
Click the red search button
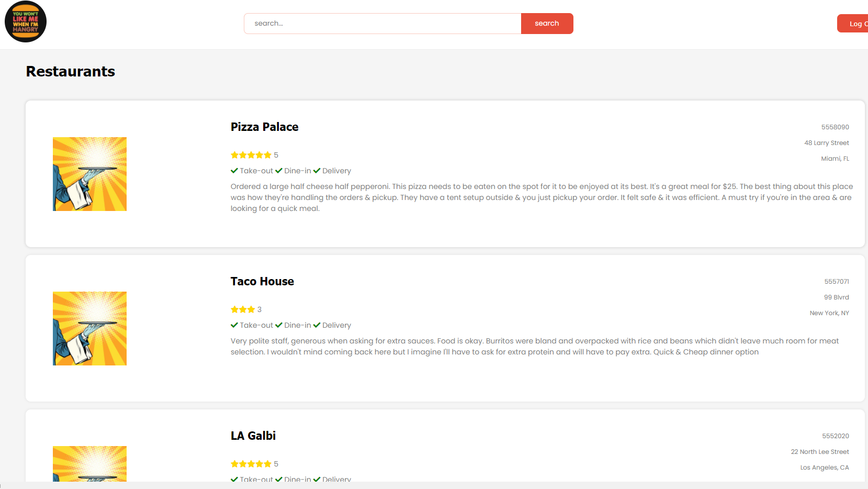[x=547, y=24]
